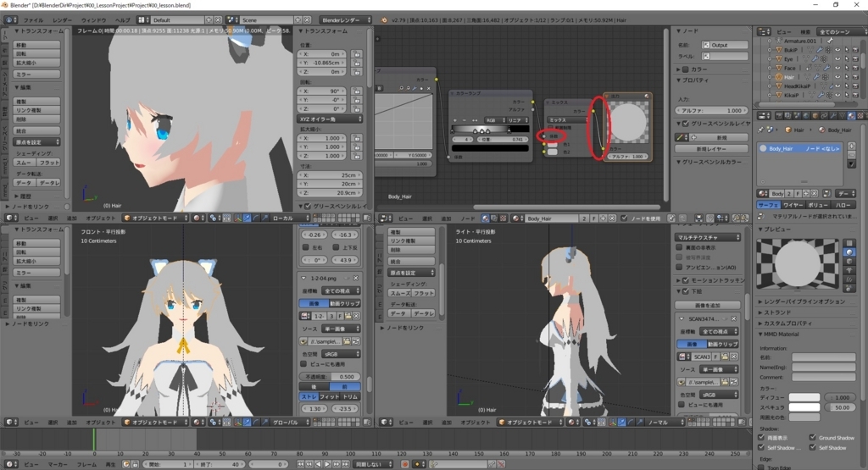Add a new scene next to Scene field
The image size is (868, 470).
click(x=298, y=20)
